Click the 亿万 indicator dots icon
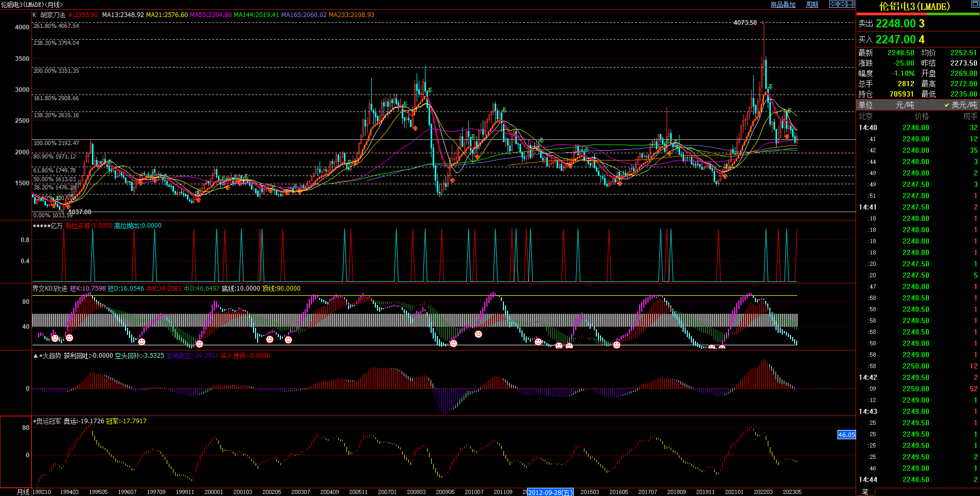980x496 pixels. click(x=41, y=226)
